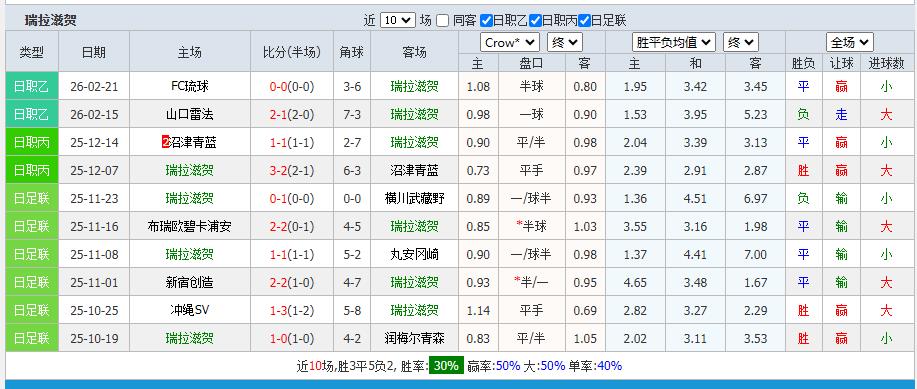Click the handicap 一/球半 on 25-11-23

532,198
